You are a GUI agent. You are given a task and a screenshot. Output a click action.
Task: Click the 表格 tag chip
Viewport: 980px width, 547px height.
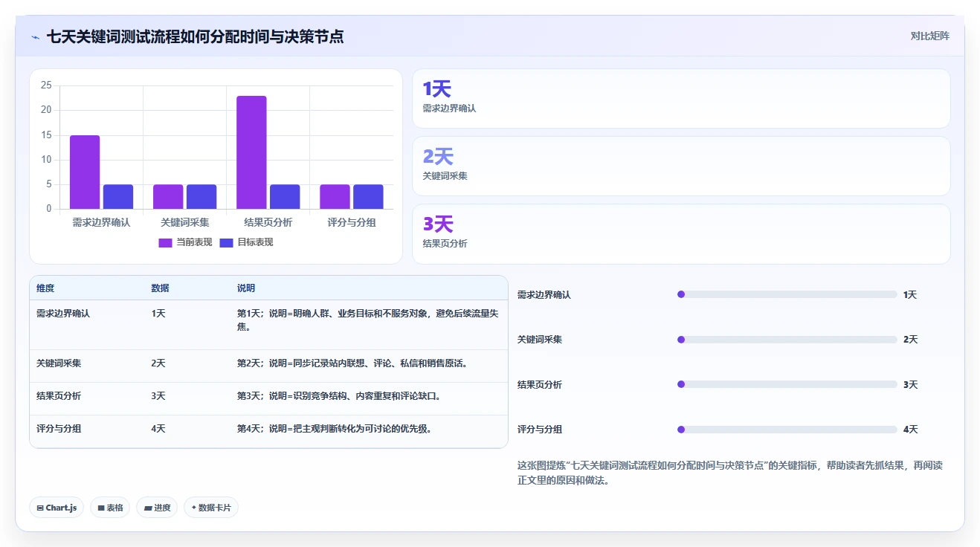[x=110, y=508]
